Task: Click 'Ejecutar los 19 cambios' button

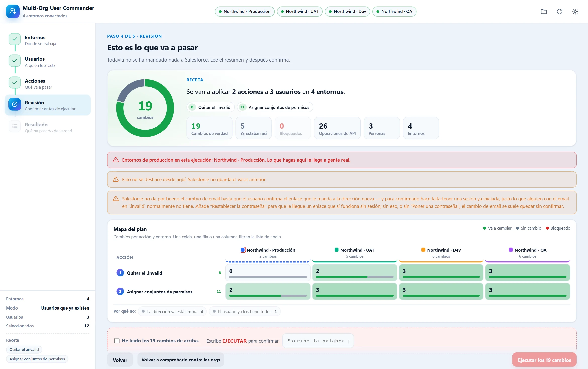Action: tap(544, 360)
